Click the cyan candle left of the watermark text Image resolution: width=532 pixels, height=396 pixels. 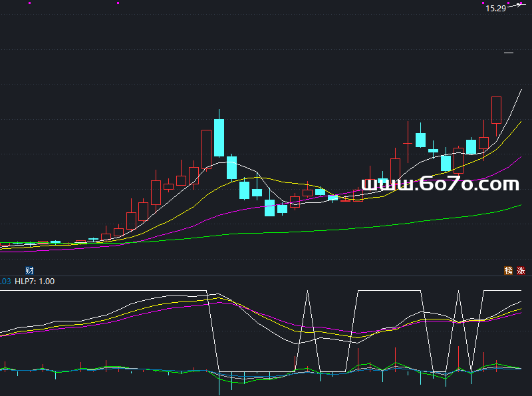[x=332, y=198]
